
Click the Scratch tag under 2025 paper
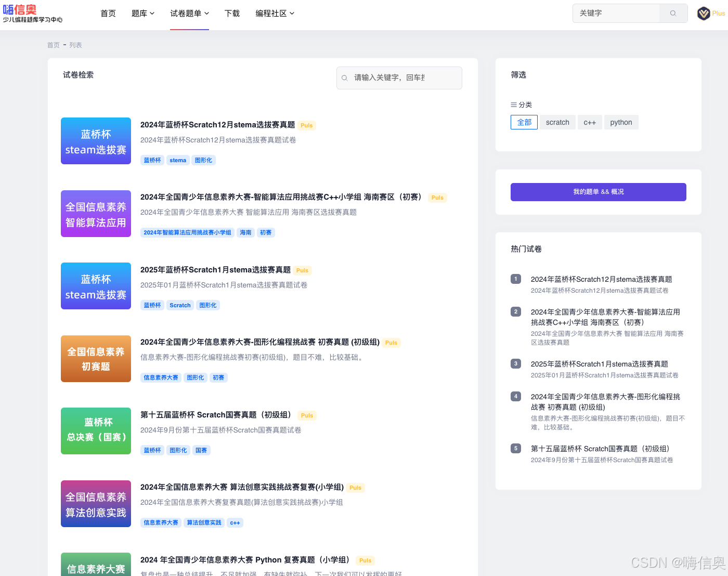180,305
